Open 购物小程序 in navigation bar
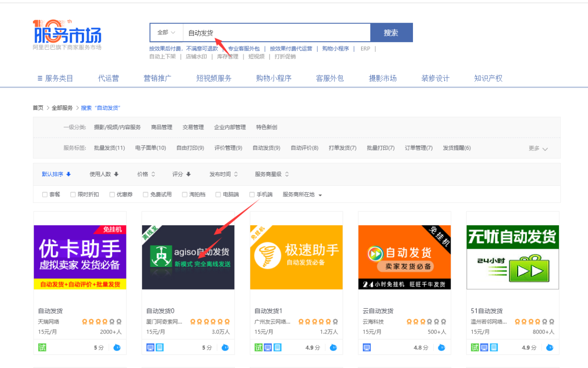588x368 pixels. click(274, 78)
